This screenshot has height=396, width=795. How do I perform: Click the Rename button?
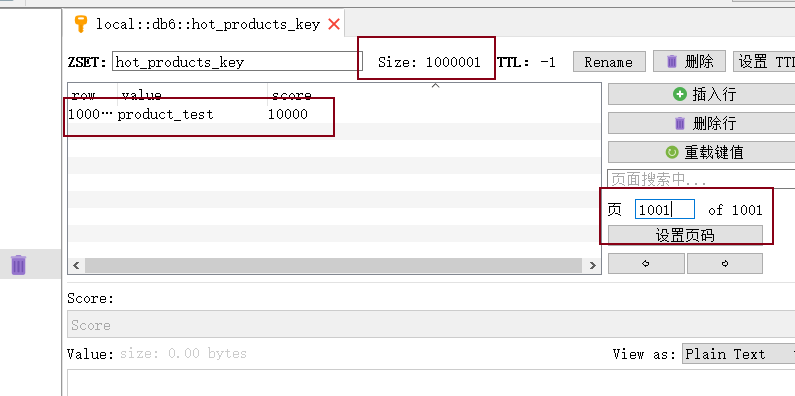coord(609,62)
